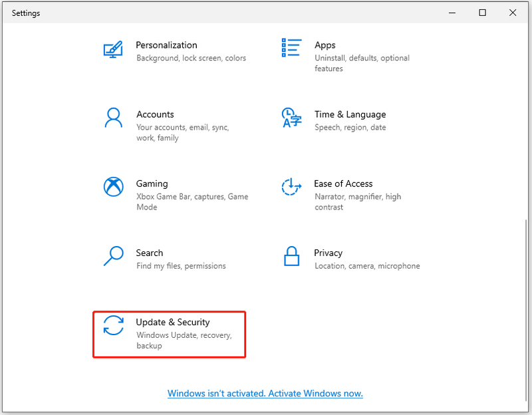Maximize the Settings window
The image size is (532, 415).
pyautogui.click(x=482, y=13)
